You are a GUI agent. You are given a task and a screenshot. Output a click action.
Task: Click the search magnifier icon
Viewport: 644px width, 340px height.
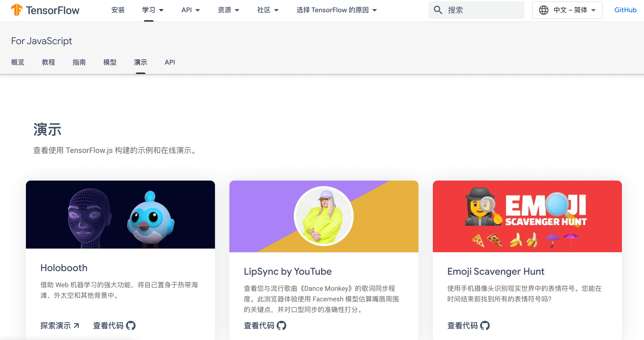[x=438, y=10]
